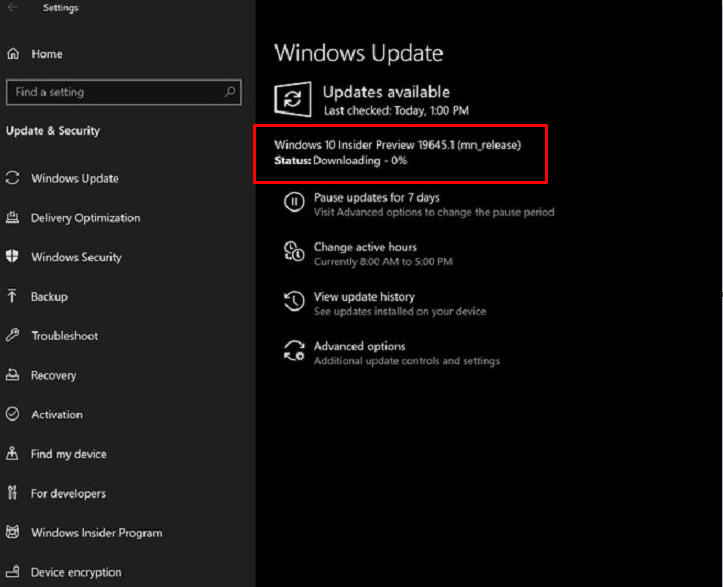The width and height of the screenshot is (723, 587).
Task: Open Recovery settings
Action: 53,375
